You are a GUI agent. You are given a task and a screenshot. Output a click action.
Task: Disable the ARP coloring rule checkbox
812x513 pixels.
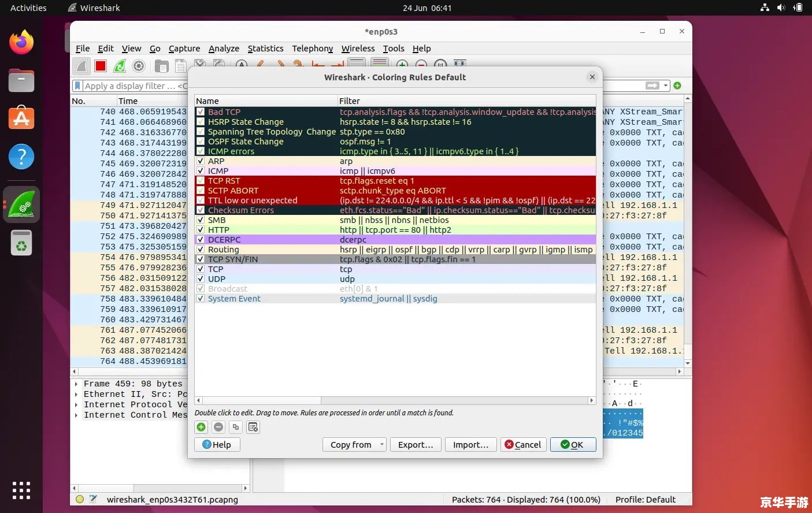pos(201,161)
